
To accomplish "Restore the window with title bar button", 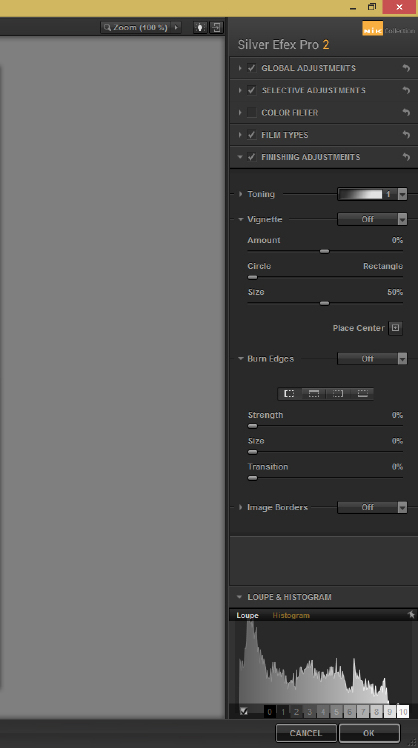I will [372, 7].
